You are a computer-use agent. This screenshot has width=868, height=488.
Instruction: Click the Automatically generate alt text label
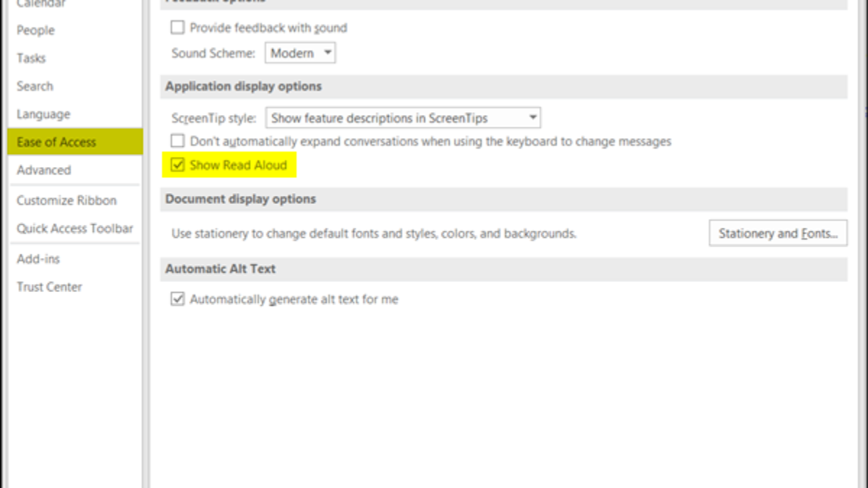coord(294,299)
